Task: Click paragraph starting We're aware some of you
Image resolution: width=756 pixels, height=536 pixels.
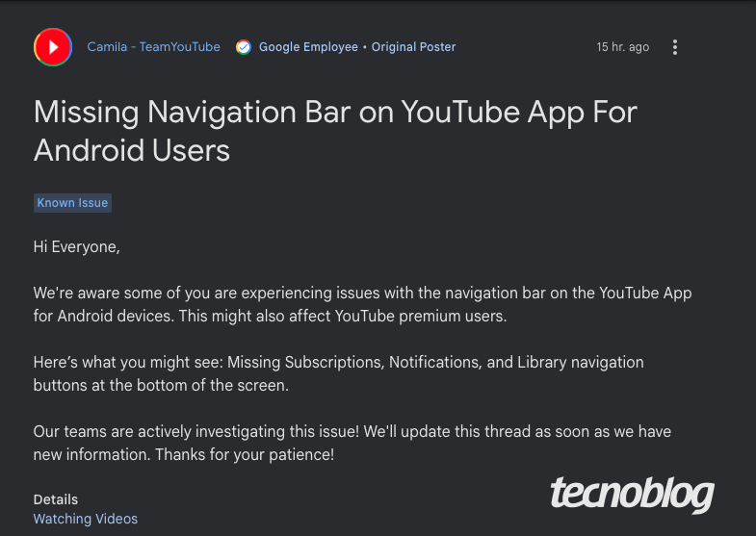Action: pos(362,304)
